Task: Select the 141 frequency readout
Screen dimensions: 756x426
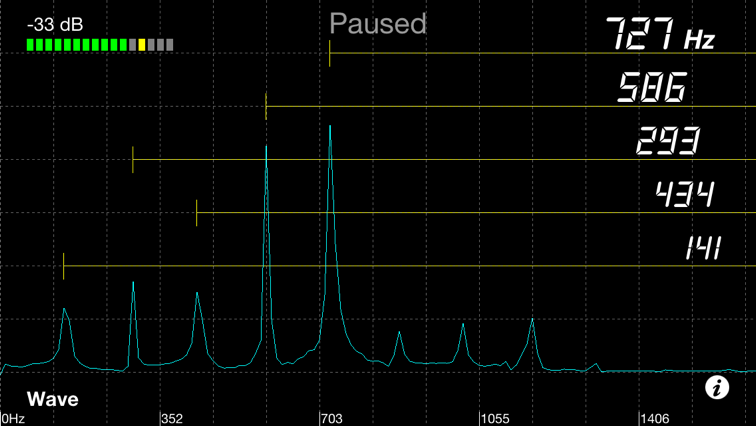Action: pyautogui.click(x=703, y=248)
